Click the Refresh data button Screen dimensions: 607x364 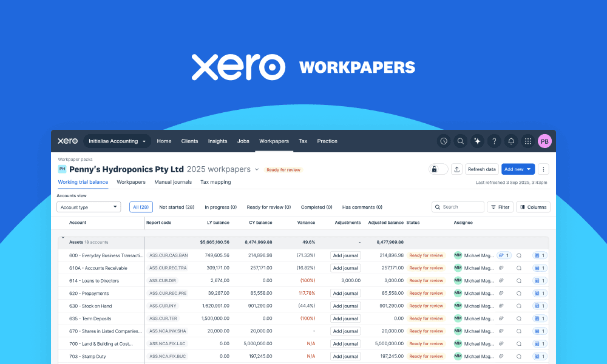coord(481,169)
